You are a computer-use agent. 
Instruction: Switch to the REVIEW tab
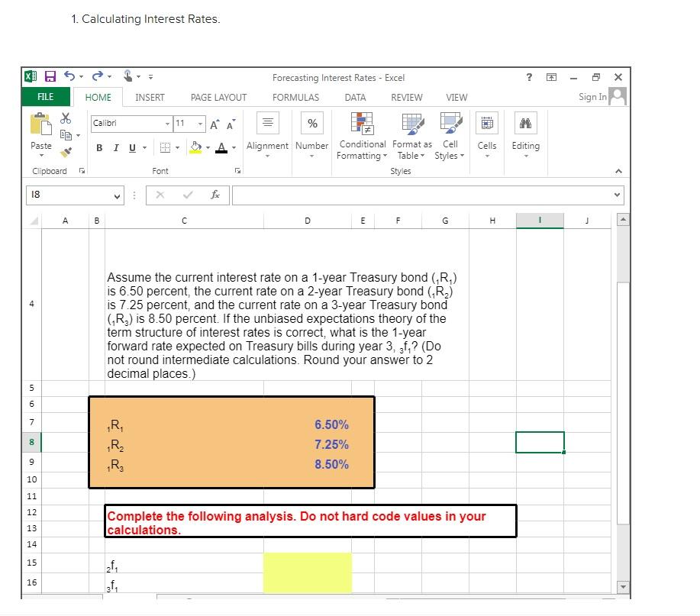coord(406,97)
